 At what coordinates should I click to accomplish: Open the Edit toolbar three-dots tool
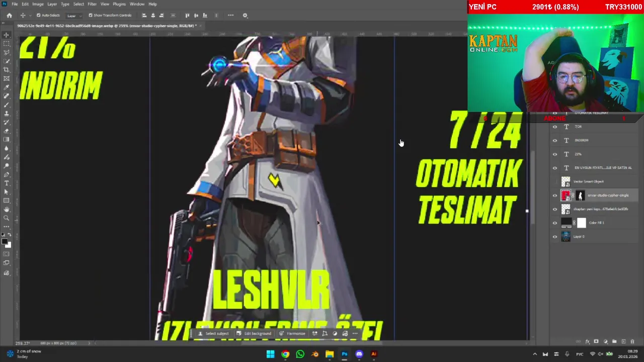(x=7, y=227)
